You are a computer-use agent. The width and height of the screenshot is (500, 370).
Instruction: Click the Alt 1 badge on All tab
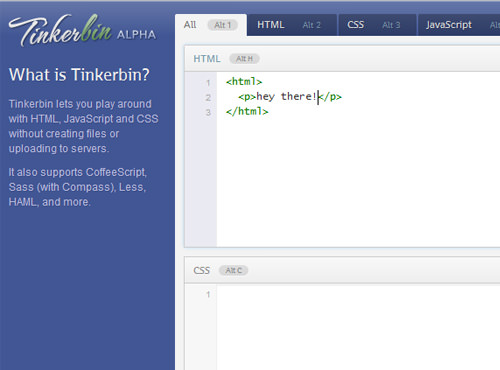pos(222,25)
